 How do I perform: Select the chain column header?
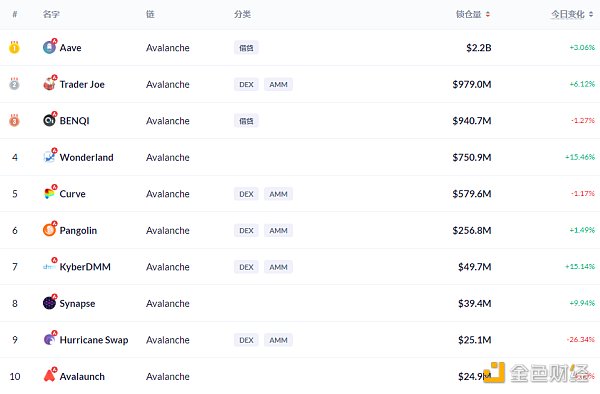pos(150,15)
